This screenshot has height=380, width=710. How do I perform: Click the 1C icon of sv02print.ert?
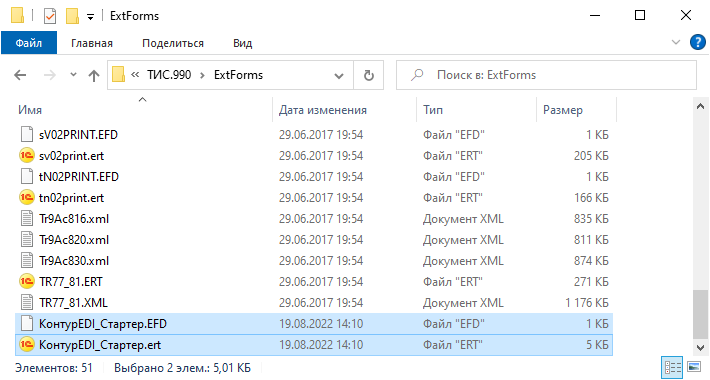[27, 156]
